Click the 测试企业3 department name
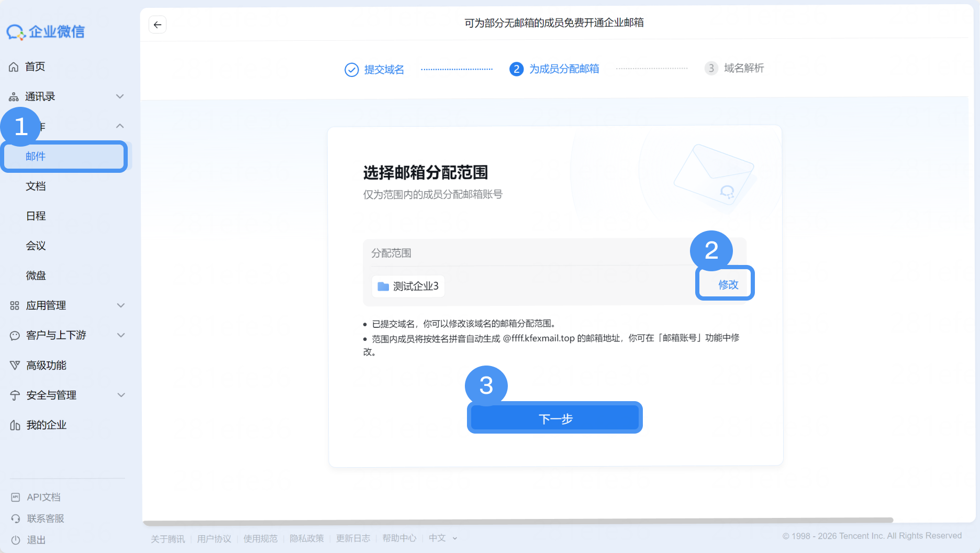 [x=416, y=286]
